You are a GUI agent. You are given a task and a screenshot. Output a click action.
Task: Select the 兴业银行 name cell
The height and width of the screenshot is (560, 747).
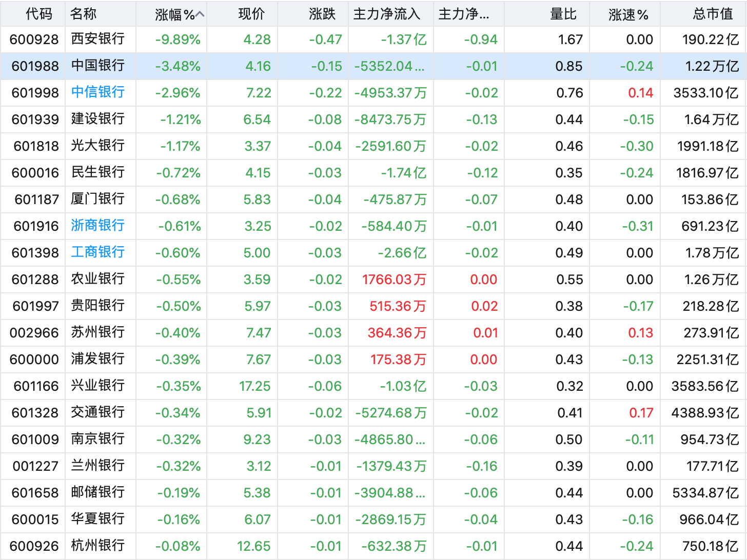(97, 386)
